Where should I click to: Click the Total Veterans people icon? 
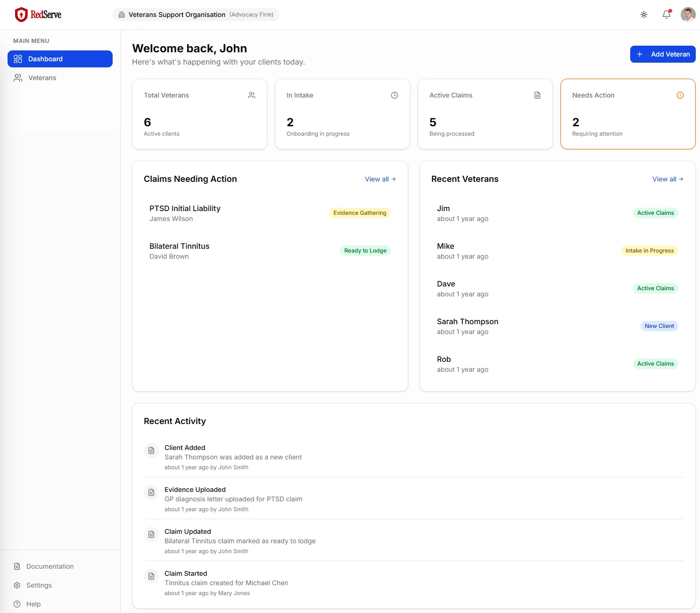252,95
